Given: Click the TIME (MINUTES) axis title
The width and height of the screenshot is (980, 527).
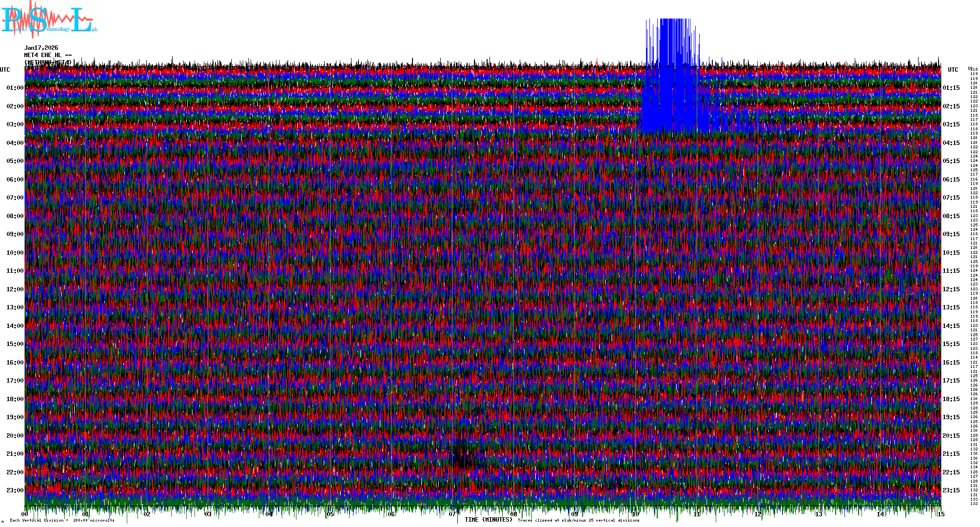Looking at the screenshot, I should 488,520.
